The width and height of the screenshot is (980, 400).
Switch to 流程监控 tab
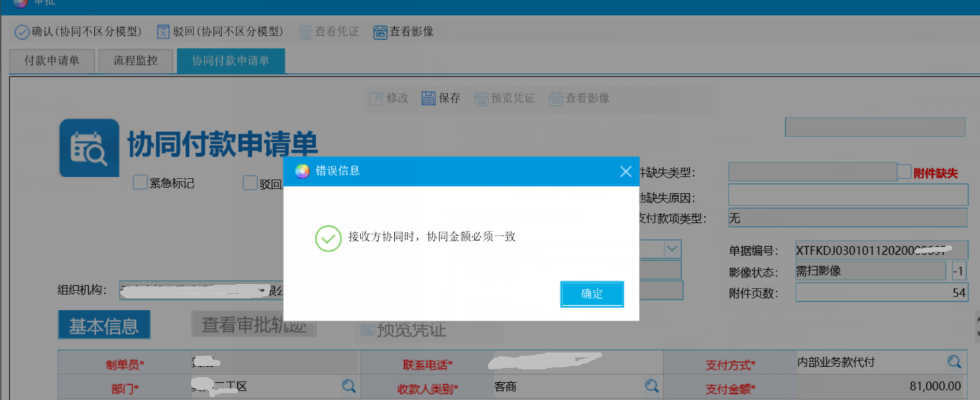pos(136,61)
